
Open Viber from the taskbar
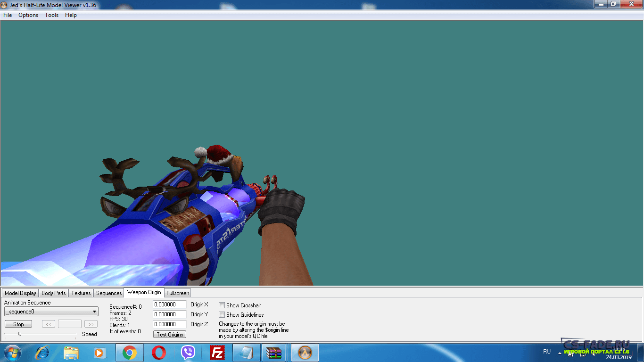point(188,353)
